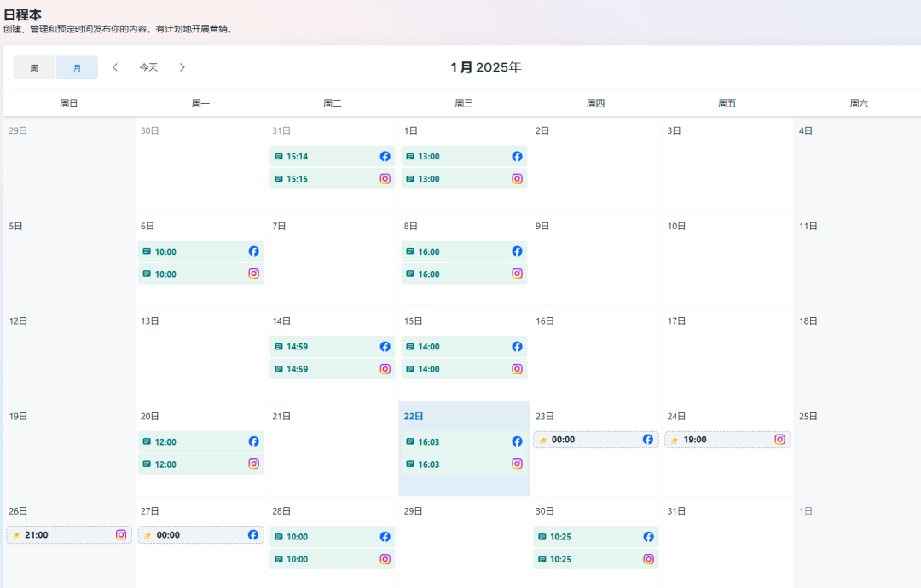The width and height of the screenshot is (921, 588).
Task: Click the Instagram icon on the 21:00 draft on 26日
Action: 121,534
